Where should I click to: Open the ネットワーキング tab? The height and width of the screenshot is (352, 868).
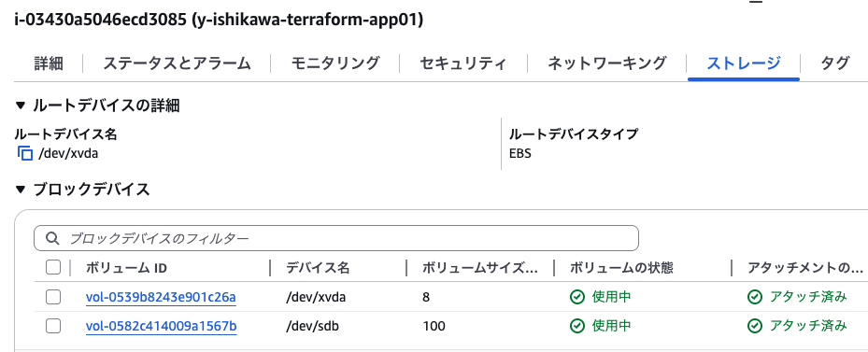click(606, 63)
